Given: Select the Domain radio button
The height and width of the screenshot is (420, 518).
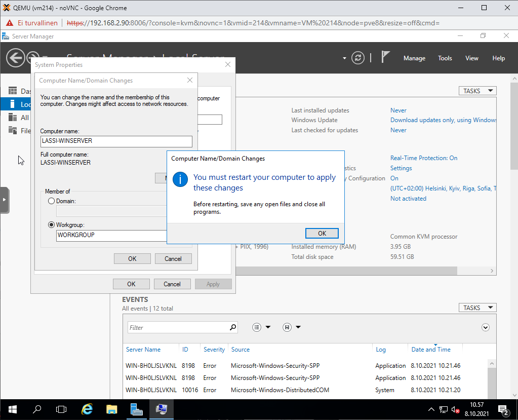Looking at the screenshot, I should [x=51, y=201].
